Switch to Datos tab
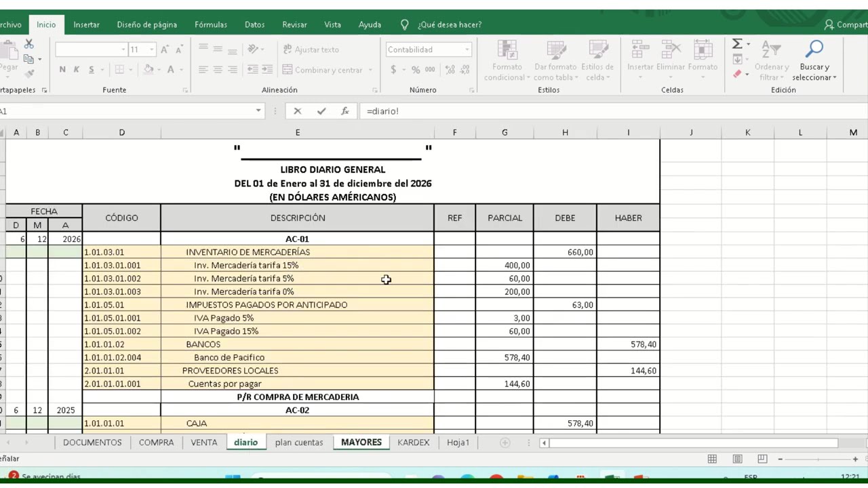The image size is (868, 488). click(x=255, y=24)
